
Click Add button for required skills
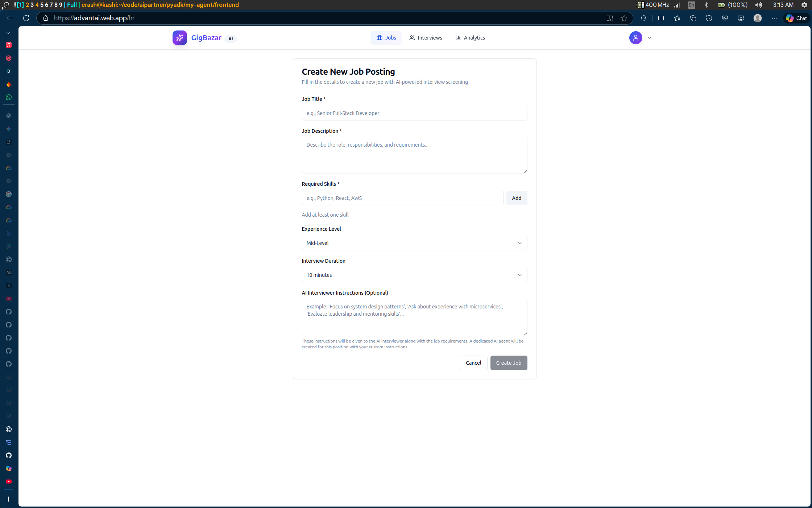517,198
